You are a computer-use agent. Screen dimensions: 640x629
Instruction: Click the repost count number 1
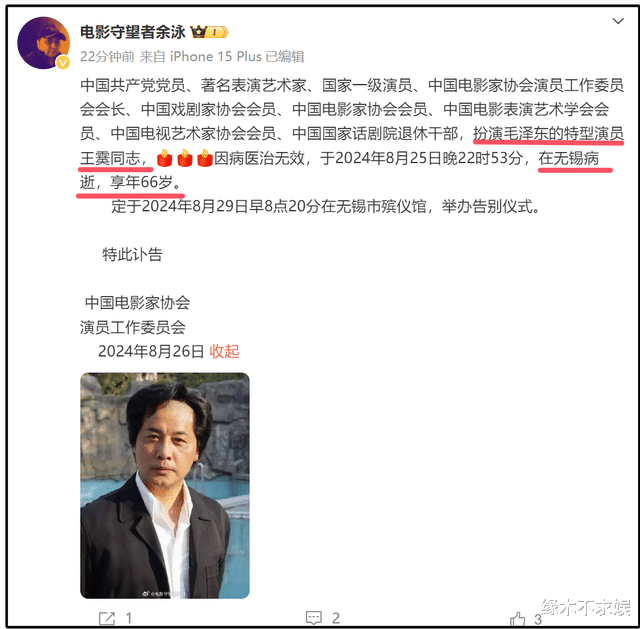pos(129,618)
